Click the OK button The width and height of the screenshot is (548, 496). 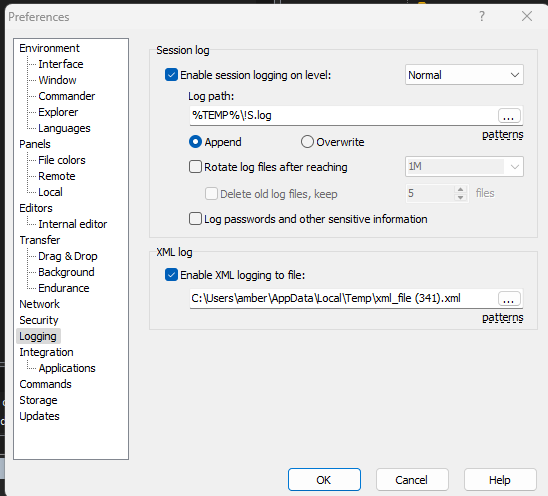324,480
